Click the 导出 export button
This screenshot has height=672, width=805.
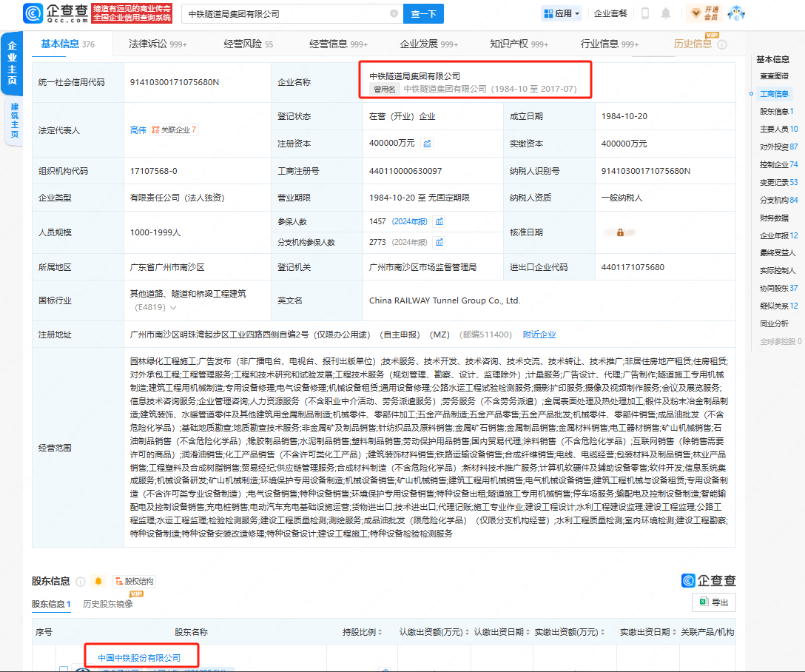714,602
